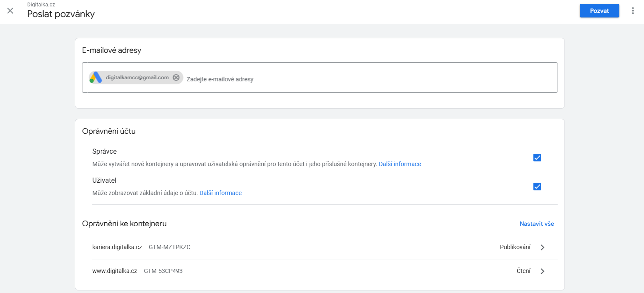644x293 pixels.
Task: Click the kariera.digitalka.cz container row
Action: (x=117, y=247)
